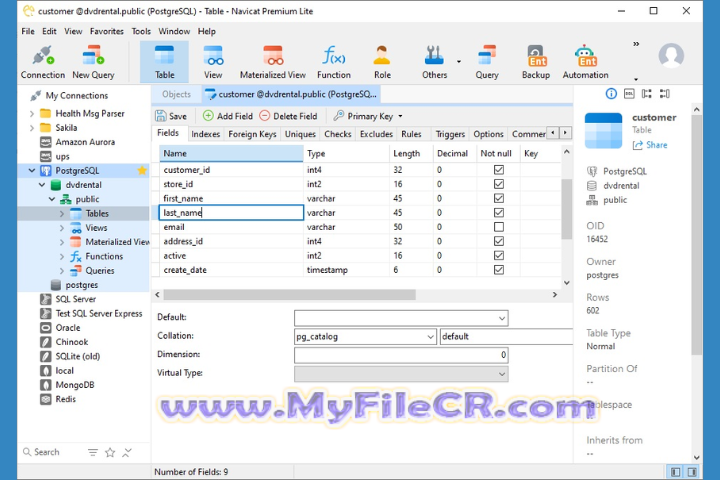720x480 pixels.
Task: Toggle the left pane layout icon
Action: click(x=675, y=472)
